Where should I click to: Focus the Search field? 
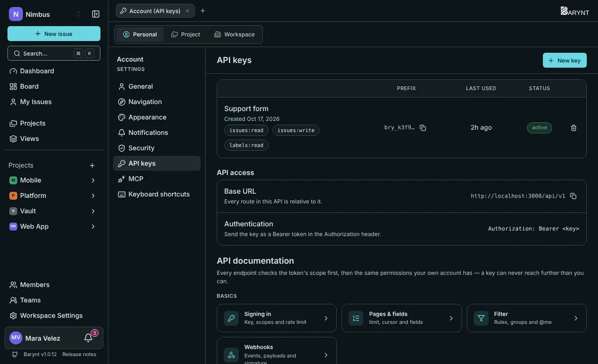pyautogui.click(x=54, y=53)
